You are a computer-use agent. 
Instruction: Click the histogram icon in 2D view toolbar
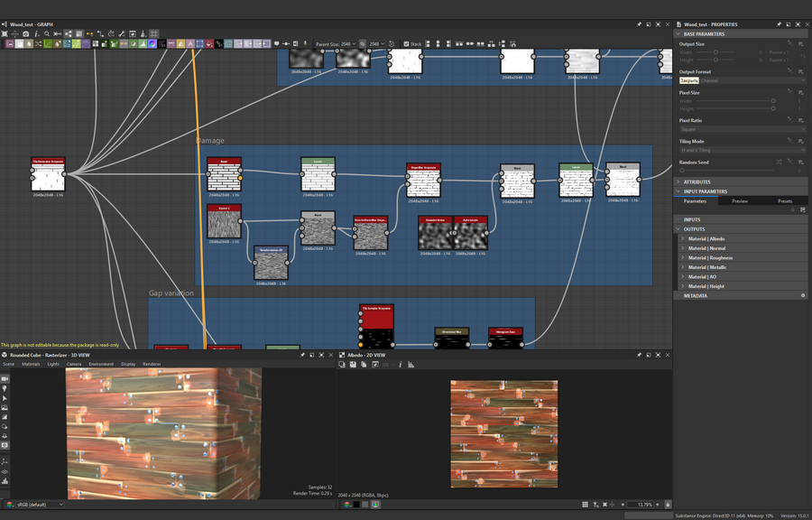coord(411,364)
